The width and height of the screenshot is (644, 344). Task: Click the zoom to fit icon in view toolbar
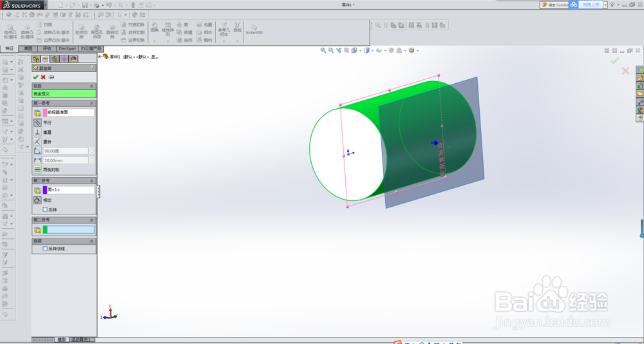click(323, 50)
